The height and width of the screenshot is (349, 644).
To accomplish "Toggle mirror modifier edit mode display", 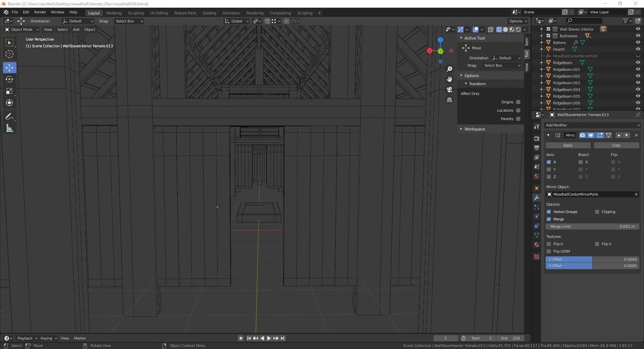I will (600, 135).
